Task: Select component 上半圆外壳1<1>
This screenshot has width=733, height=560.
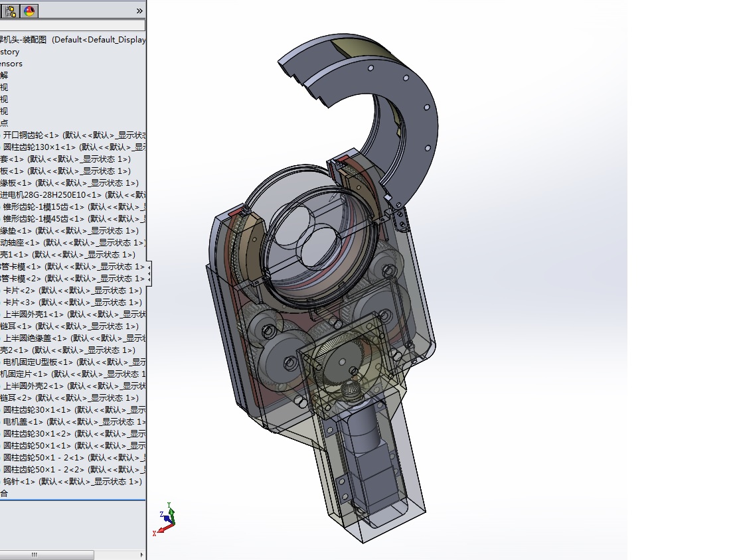Action: point(74,315)
